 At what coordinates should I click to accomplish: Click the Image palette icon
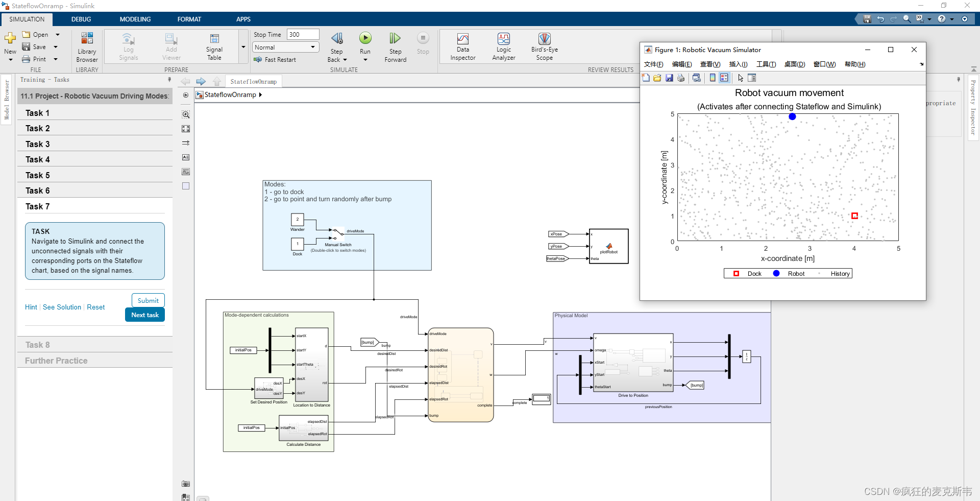186,172
